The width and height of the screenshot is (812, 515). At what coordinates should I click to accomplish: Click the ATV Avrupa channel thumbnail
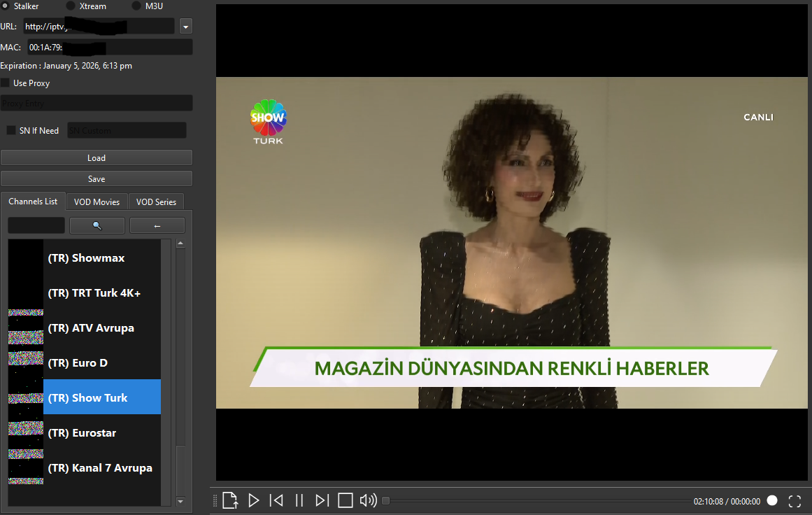tap(26, 327)
